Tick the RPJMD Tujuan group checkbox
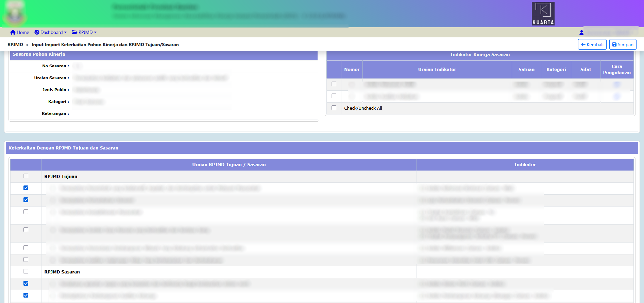Image resolution: width=644 pixels, height=303 pixels. tap(26, 176)
